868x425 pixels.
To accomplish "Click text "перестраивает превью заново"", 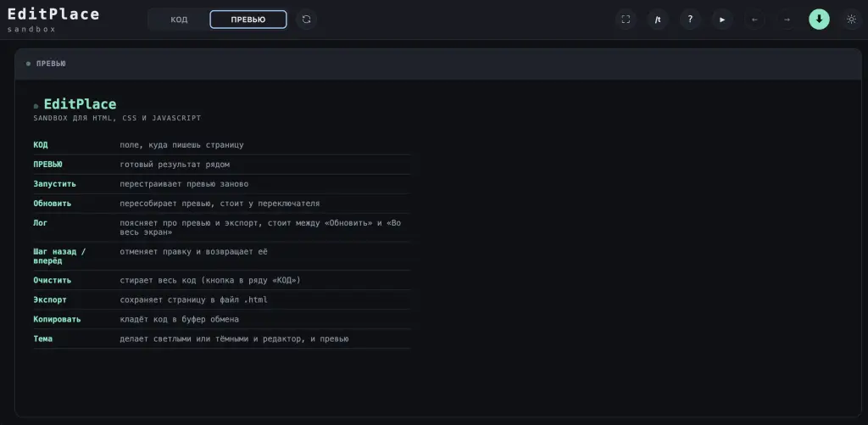I will pyautogui.click(x=184, y=184).
